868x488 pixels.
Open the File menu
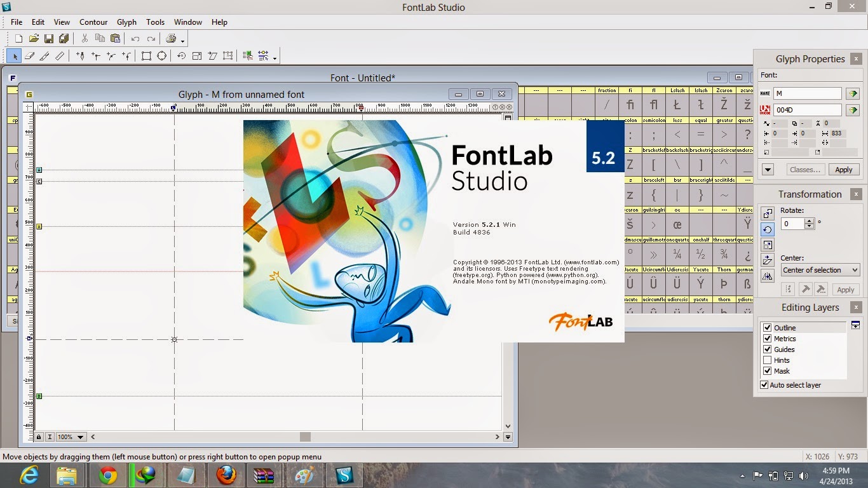(17, 22)
